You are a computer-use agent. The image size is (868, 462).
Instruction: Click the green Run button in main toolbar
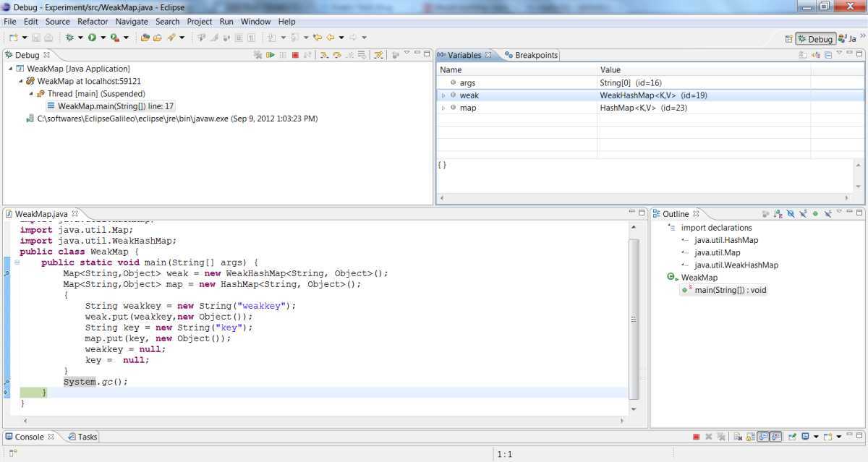(92, 38)
